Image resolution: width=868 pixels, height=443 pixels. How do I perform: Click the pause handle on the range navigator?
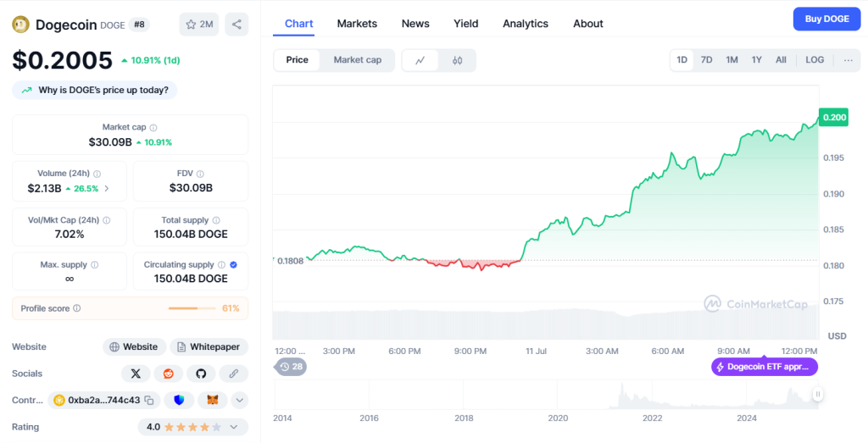click(818, 395)
